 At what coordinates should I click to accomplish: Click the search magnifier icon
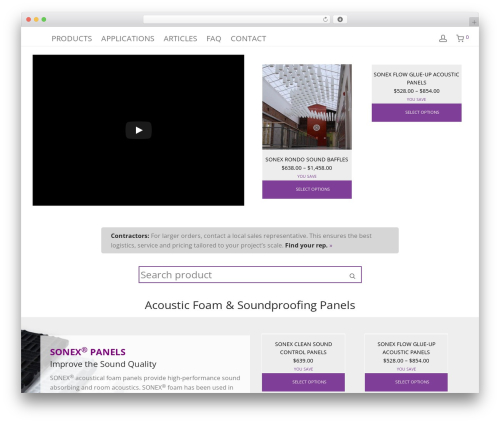click(x=352, y=276)
